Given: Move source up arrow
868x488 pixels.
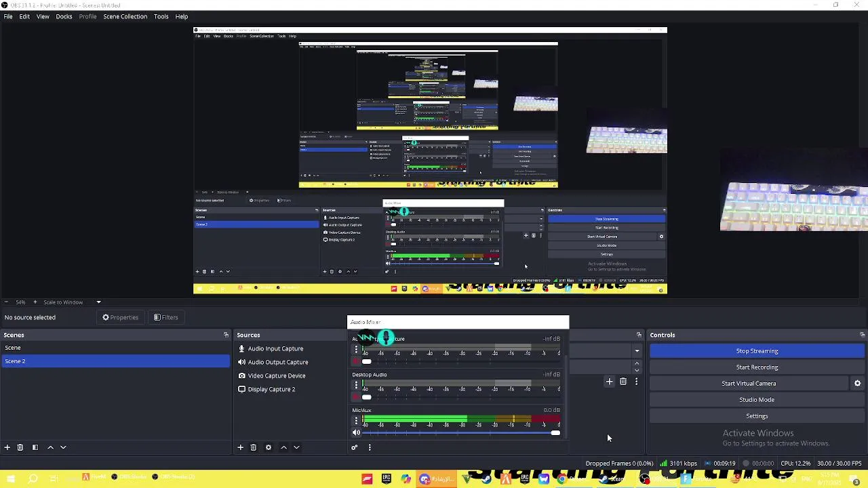Looking at the screenshot, I should (283, 447).
